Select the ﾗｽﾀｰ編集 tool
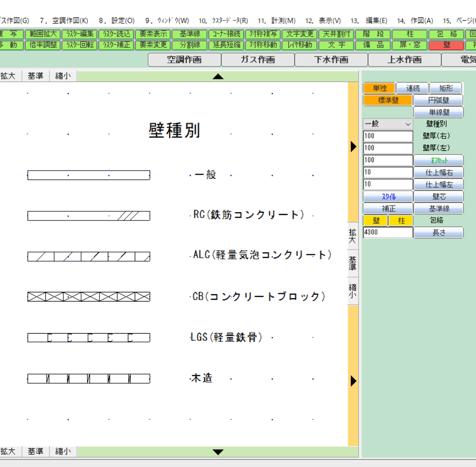Image resolution: width=476 pixels, height=467 pixels. pyautogui.click(x=80, y=34)
